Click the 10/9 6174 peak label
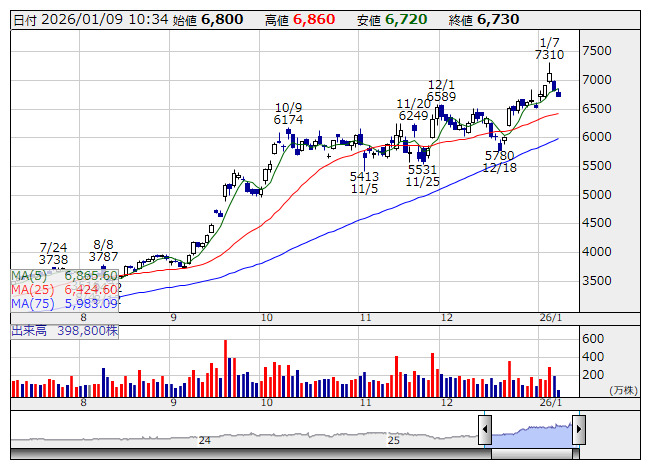The image size is (653, 470). tap(288, 114)
